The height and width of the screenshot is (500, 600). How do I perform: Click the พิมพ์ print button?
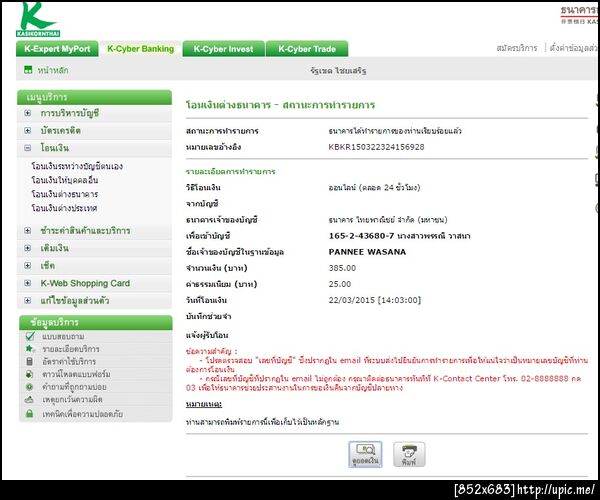click(409, 454)
